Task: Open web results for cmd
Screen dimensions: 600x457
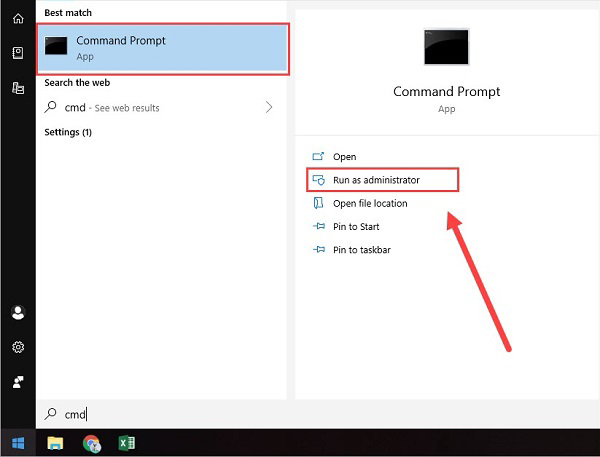Action: tap(159, 108)
